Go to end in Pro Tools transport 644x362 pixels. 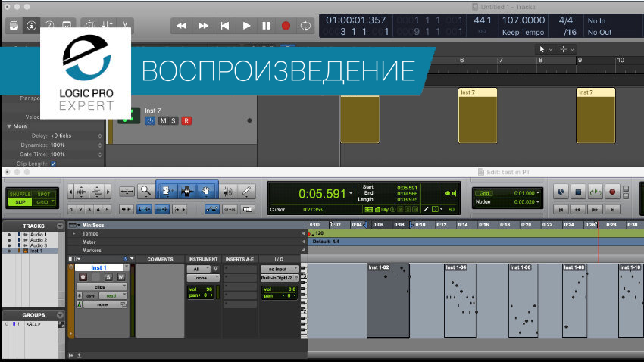click(x=612, y=209)
